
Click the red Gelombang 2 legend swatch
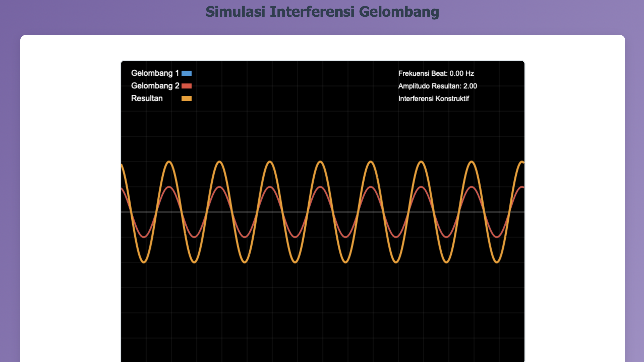186,86
